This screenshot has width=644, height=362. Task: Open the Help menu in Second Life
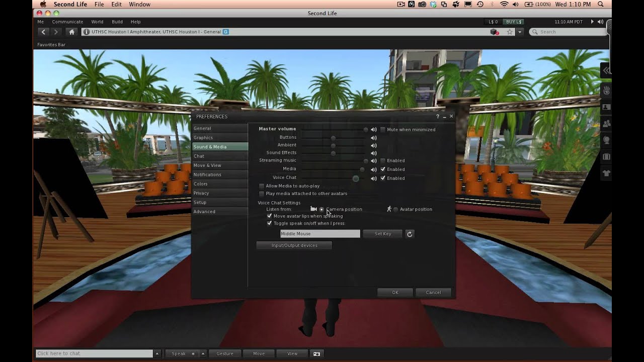[x=135, y=22]
